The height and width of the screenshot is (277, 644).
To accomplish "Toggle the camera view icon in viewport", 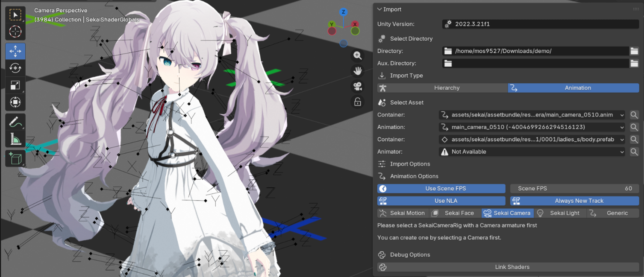I will point(357,86).
